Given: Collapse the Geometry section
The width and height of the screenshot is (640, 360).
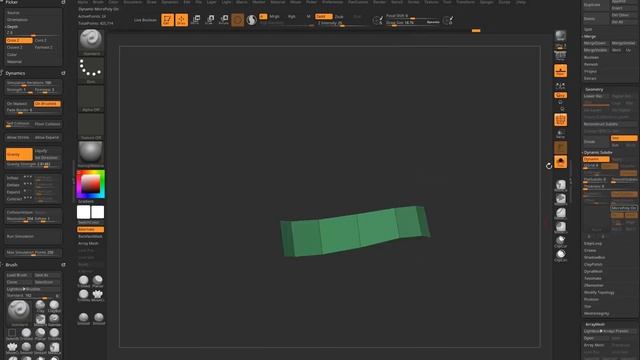Looking at the screenshot, I should (x=594, y=89).
